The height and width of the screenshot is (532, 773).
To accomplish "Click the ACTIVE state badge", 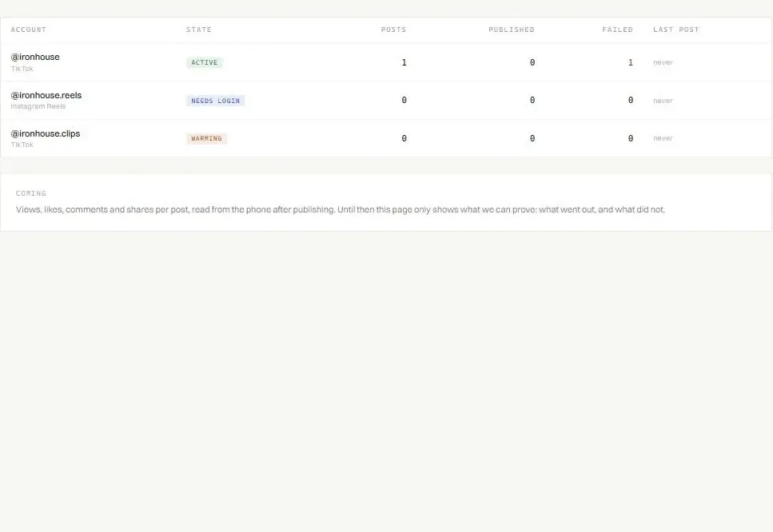I will click(x=205, y=62).
